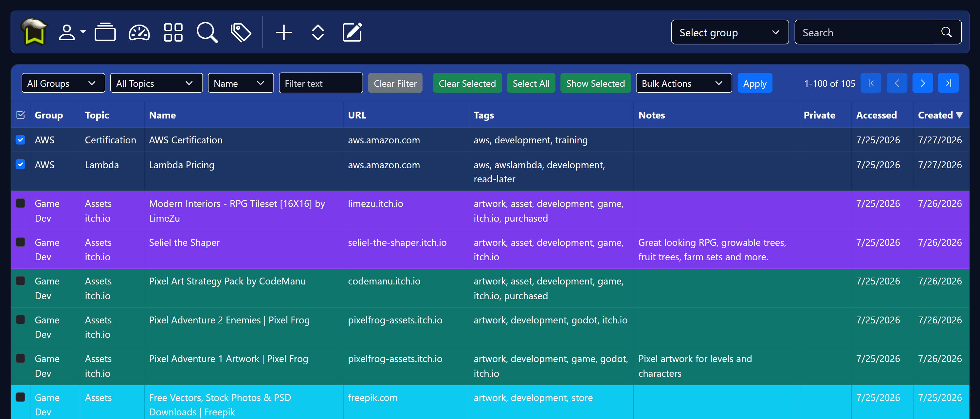Open the Modern Interiors RPG Tileset bookmark
Screen dimensions: 980x419
pyautogui.click(x=237, y=210)
